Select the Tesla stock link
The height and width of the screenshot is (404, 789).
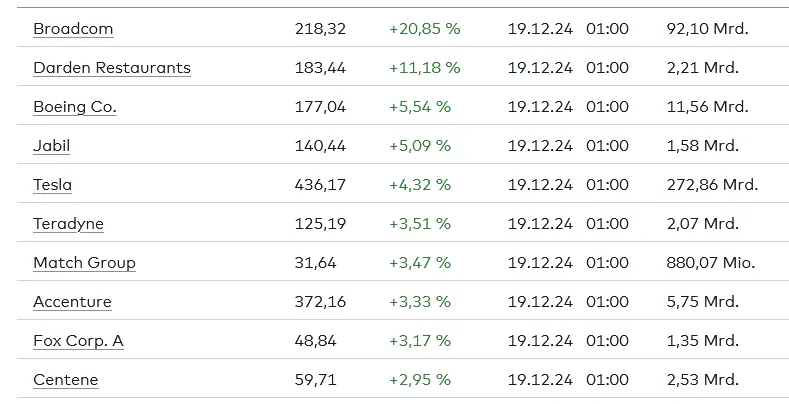pyautogui.click(x=52, y=185)
